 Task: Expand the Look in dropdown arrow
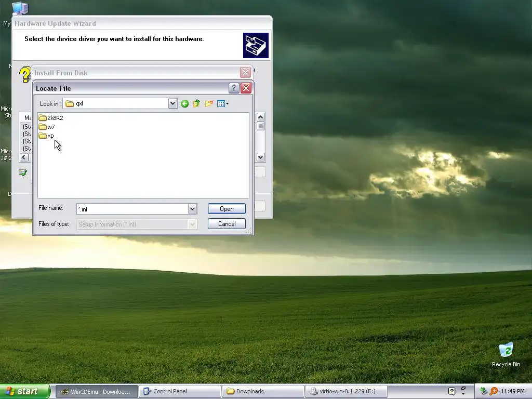172,103
